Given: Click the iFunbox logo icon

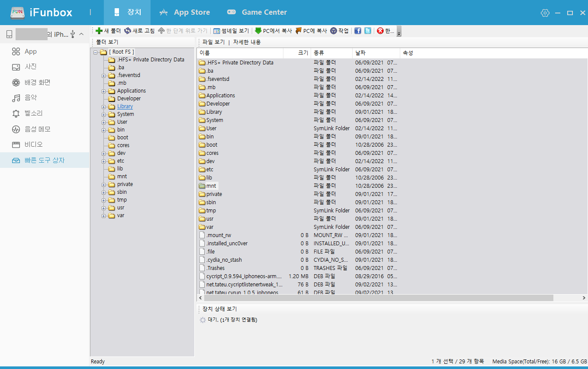Looking at the screenshot, I should click(17, 13).
